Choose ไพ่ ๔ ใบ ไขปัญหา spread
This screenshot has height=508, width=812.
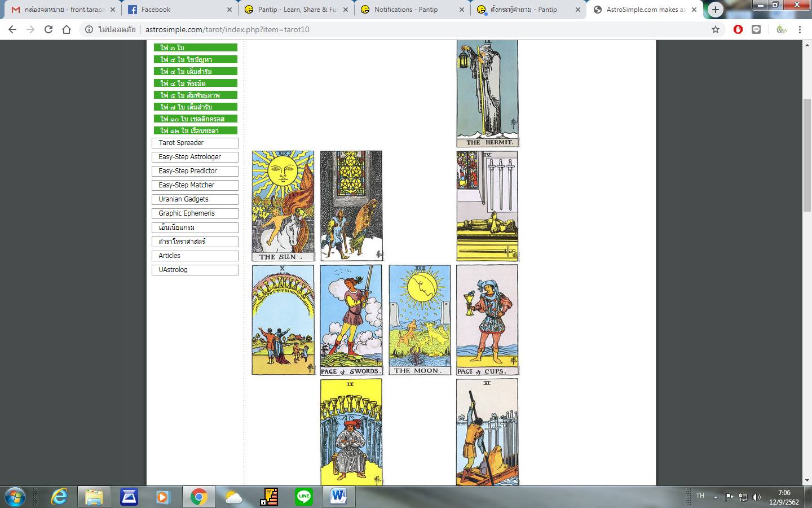coord(196,59)
